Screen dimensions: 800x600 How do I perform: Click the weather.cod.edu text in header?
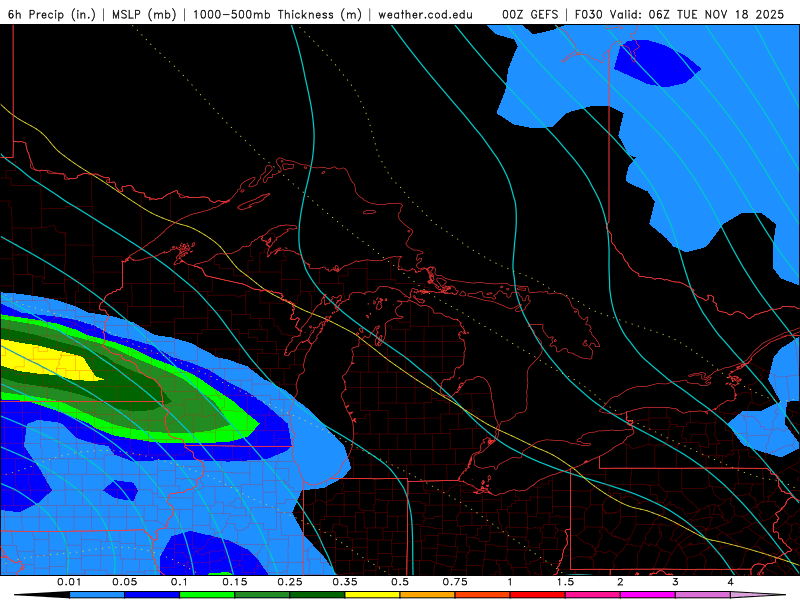425,14
